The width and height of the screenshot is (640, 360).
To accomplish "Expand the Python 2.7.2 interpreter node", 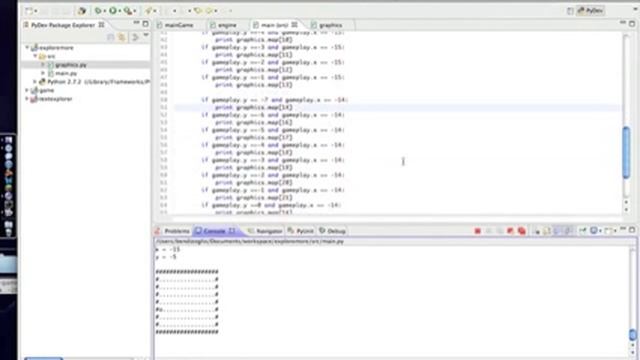I will pos(35,82).
